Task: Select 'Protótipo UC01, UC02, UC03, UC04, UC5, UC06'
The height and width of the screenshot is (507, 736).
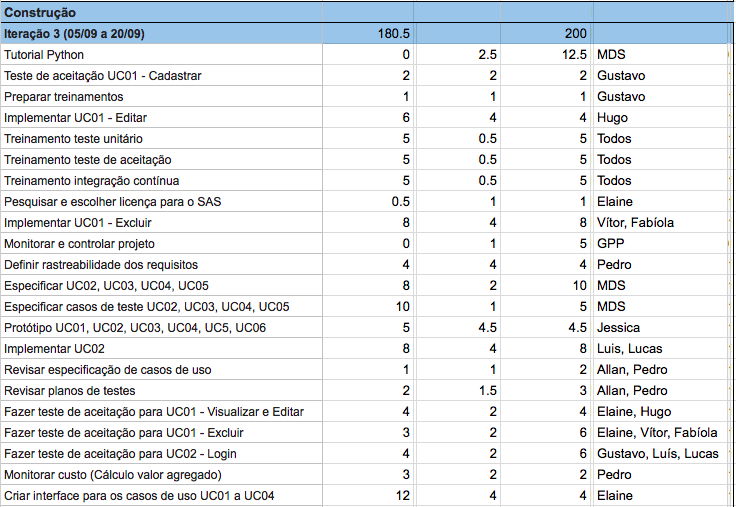Action: [x=161, y=328]
